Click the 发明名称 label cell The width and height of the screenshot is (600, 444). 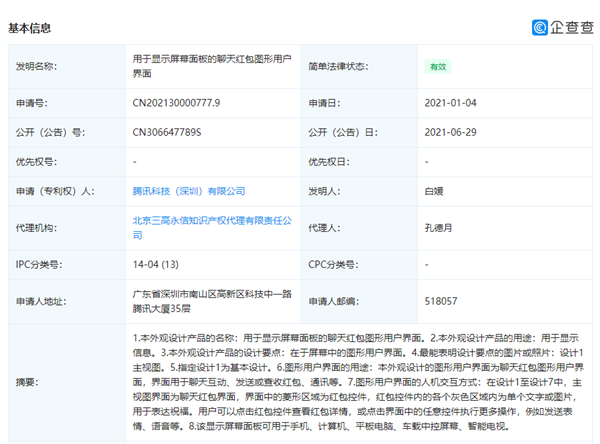(67, 67)
